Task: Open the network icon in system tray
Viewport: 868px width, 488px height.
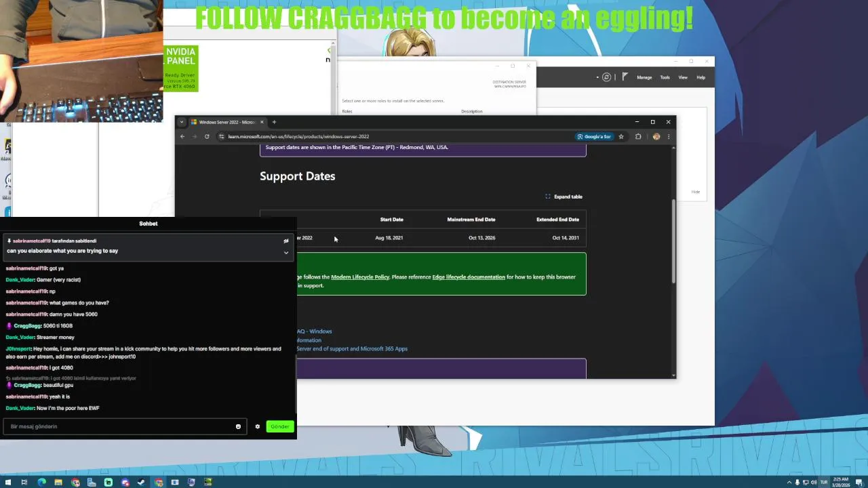Action: (x=806, y=483)
